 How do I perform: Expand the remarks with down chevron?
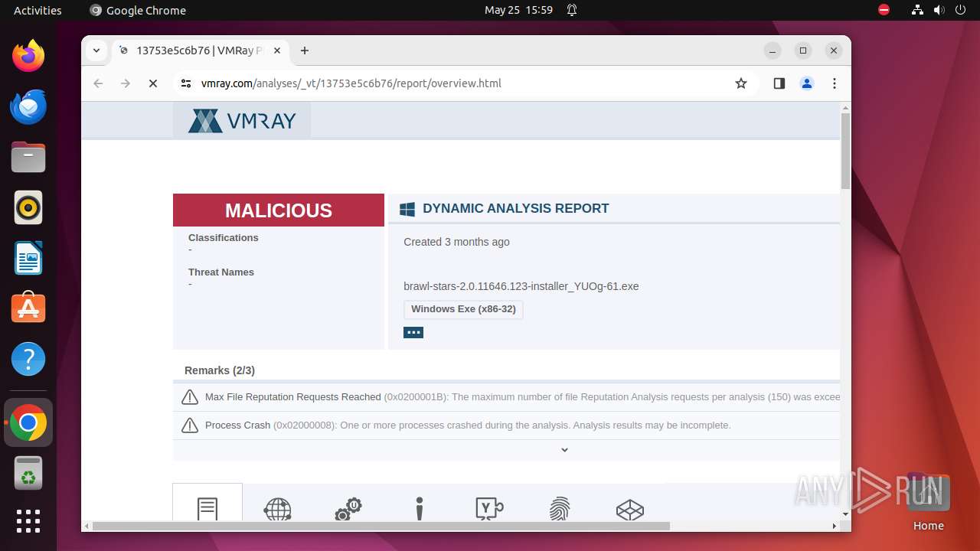pos(564,450)
